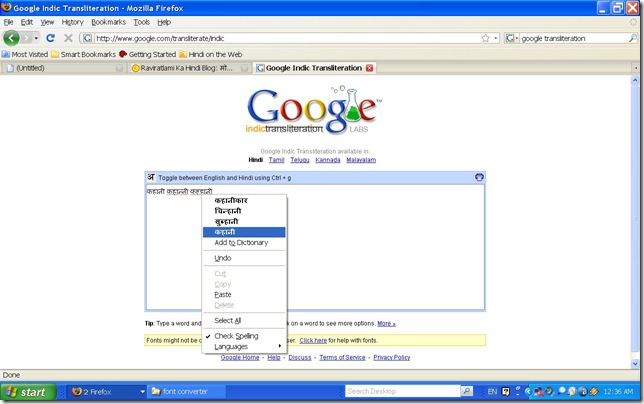
Task: Open the URL bar history dropdown arrow
Action: tap(496, 38)
